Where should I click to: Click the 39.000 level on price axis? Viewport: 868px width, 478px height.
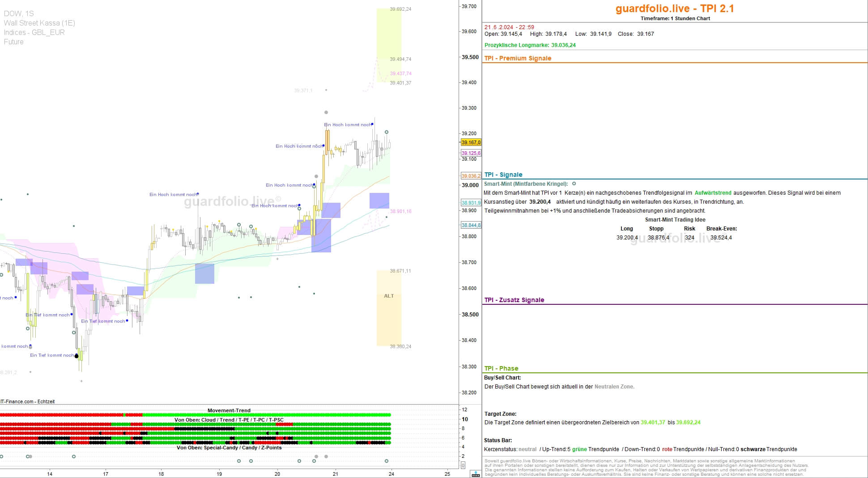(x=470, y=185)
